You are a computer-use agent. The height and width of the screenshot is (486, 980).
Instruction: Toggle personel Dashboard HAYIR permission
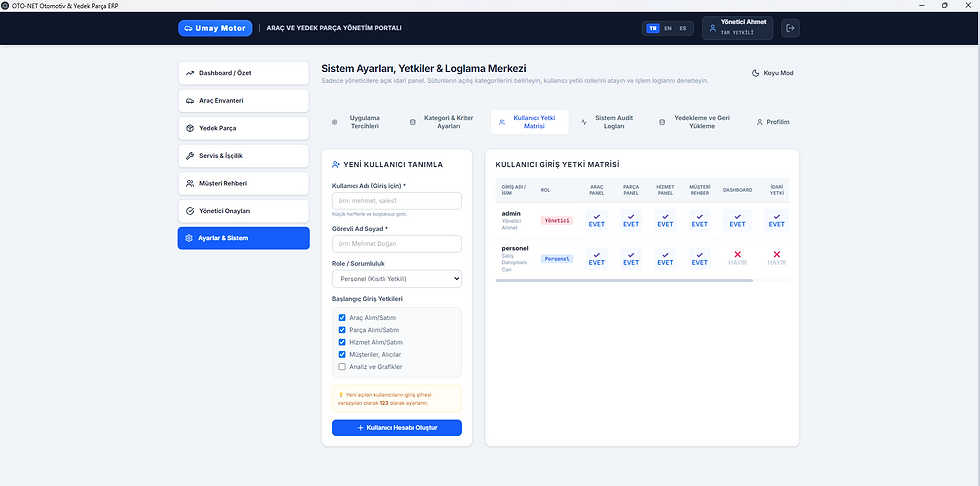coord(738,259)
